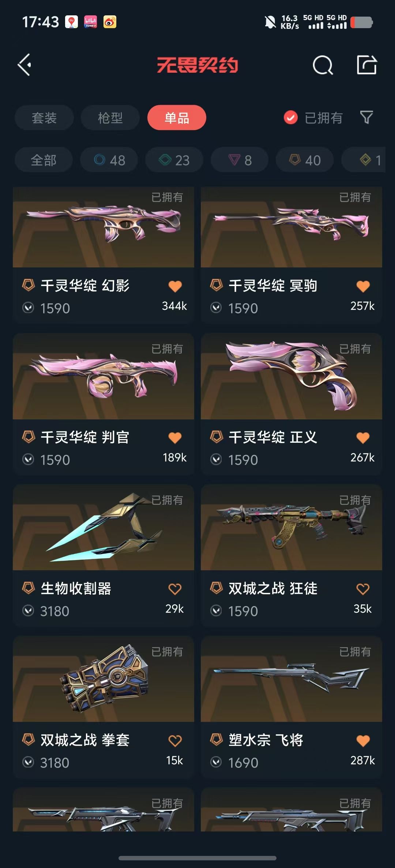Filter by blue circle tier 48
The width and height of the screenshot is (395, 868).
point(109,160)
